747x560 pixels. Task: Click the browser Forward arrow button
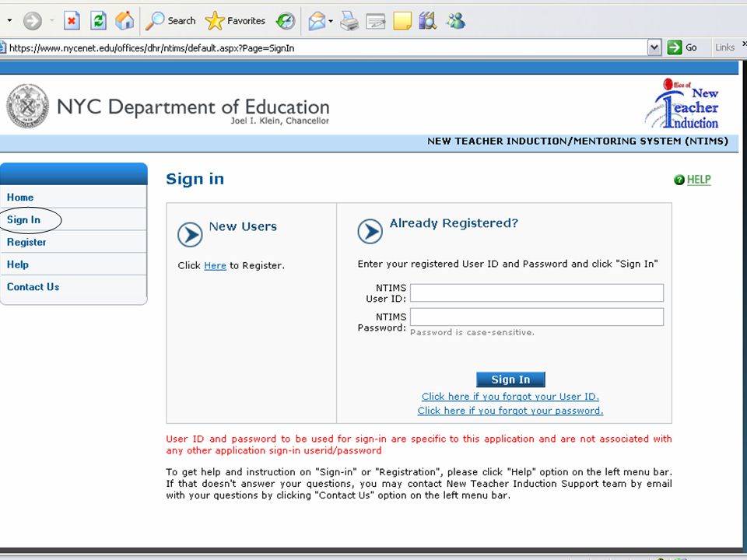click(33, 21)
